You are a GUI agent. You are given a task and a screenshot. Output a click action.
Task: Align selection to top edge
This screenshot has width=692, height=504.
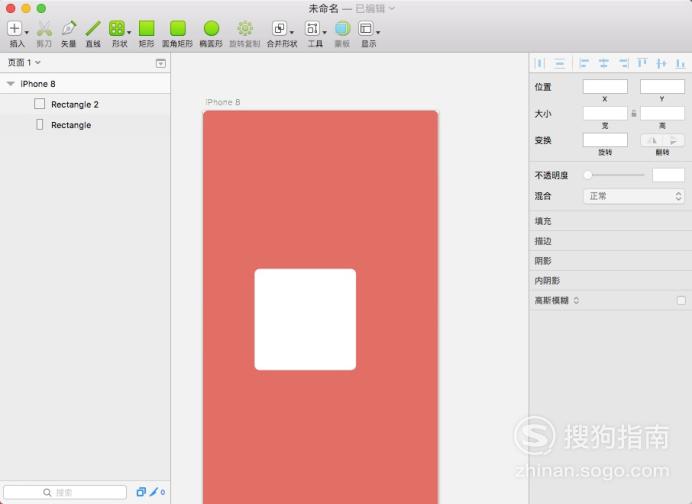coord(642,64)
